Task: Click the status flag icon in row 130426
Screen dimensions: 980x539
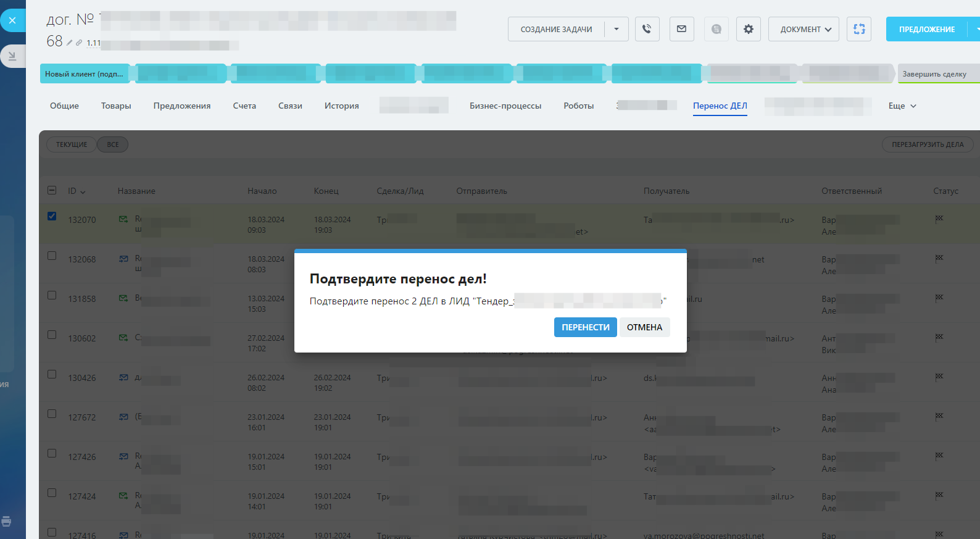Action: point(939,377)
